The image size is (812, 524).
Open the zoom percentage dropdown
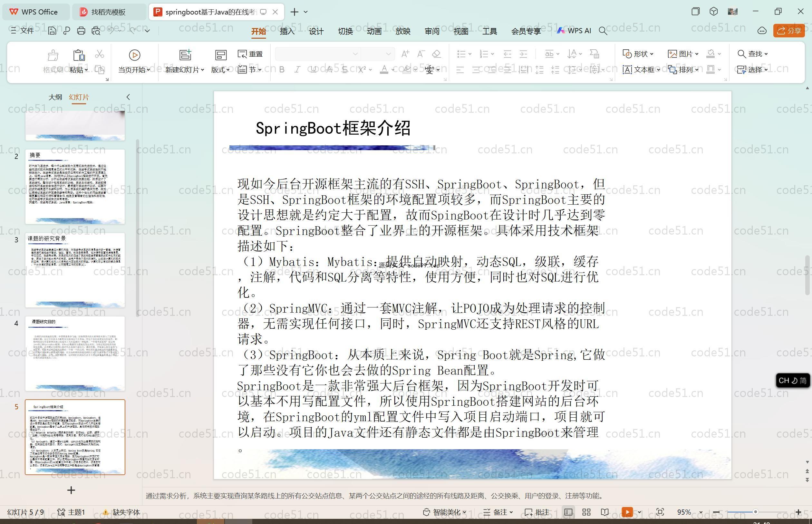701,512
